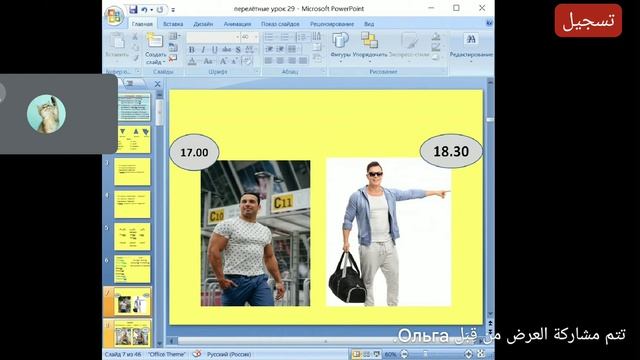640x360 pixels.
Task: Open the Фигуры shapes gallery
Action: (x=340, y=47)
